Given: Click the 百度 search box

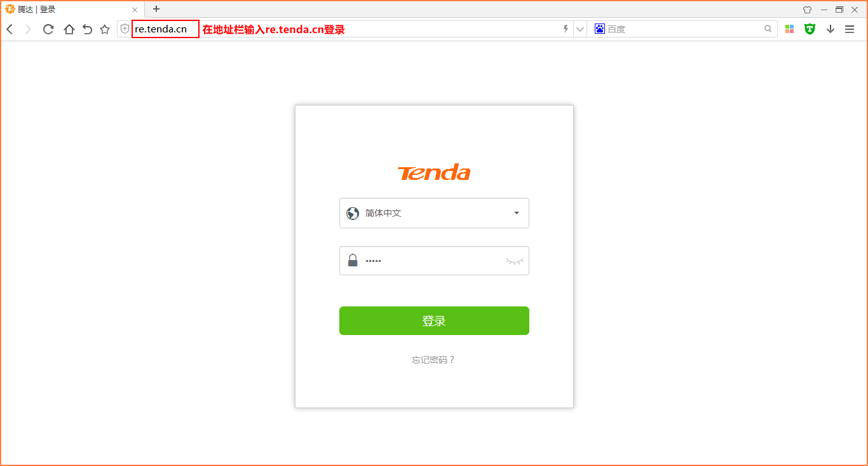Looking at the screenshot, I should [x=683, y=29].
